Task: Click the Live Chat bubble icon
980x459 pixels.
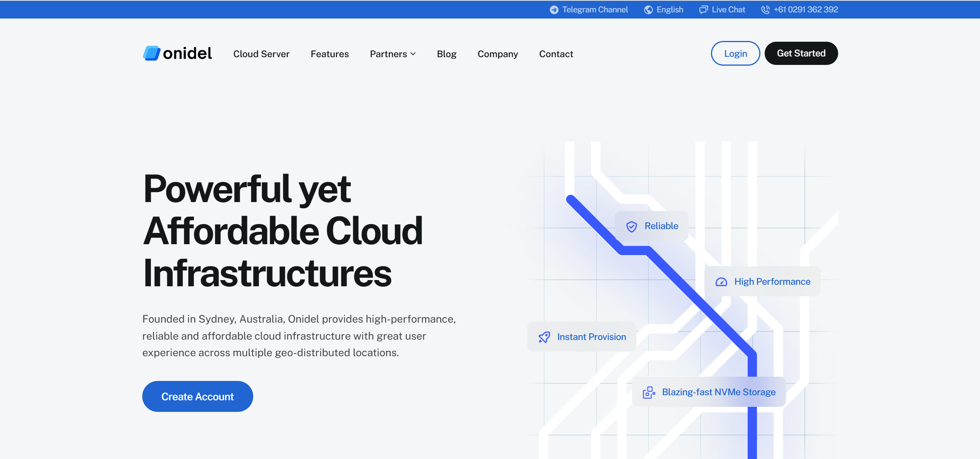Action: tap(704, 10)
